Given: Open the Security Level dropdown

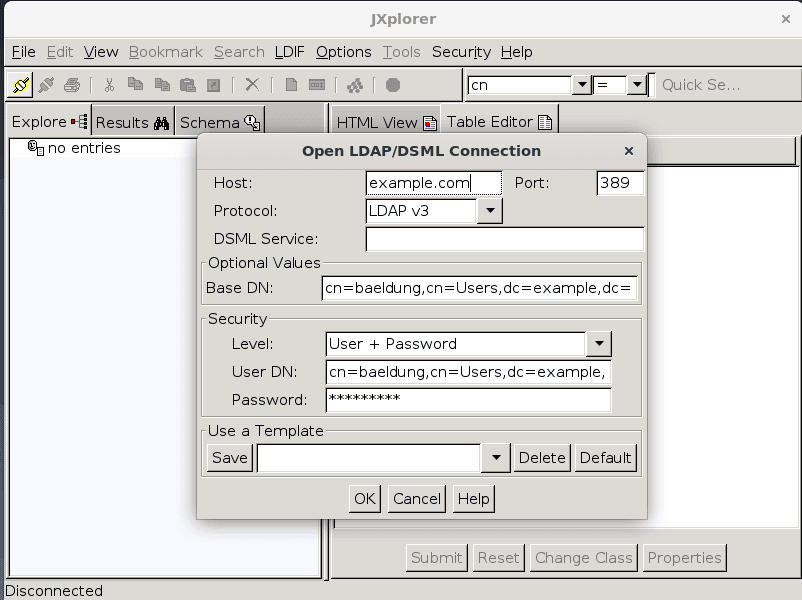Looking at the screenshot, I should (x=598, y=344).
